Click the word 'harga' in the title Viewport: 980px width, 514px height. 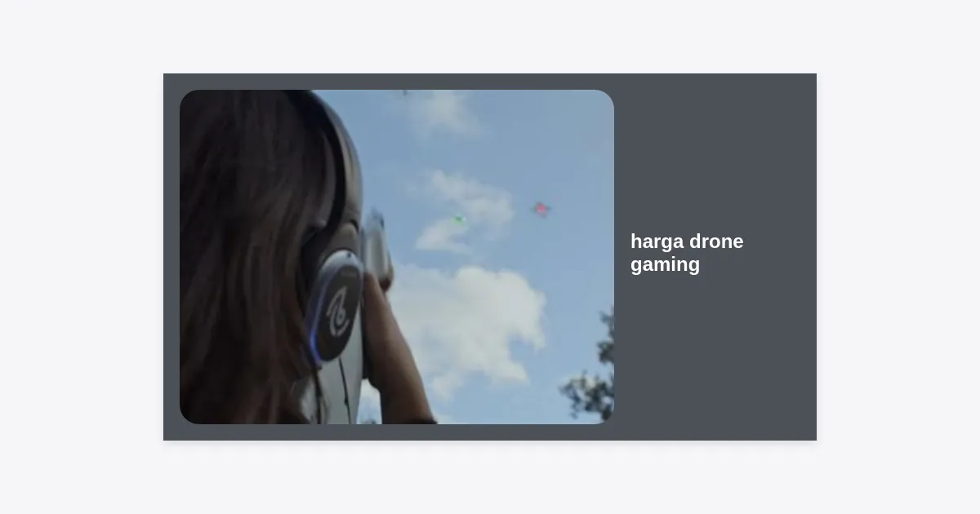point(657,241)
